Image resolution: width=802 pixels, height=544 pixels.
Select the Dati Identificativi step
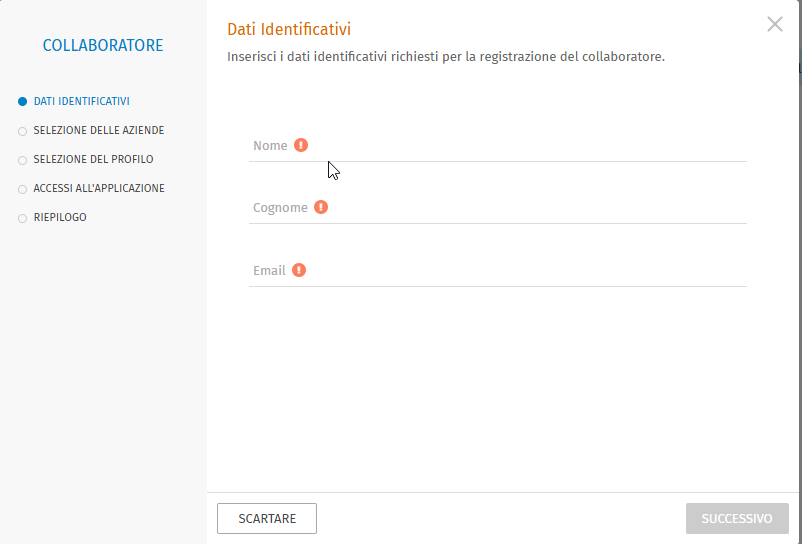click(x=82, y=101)
